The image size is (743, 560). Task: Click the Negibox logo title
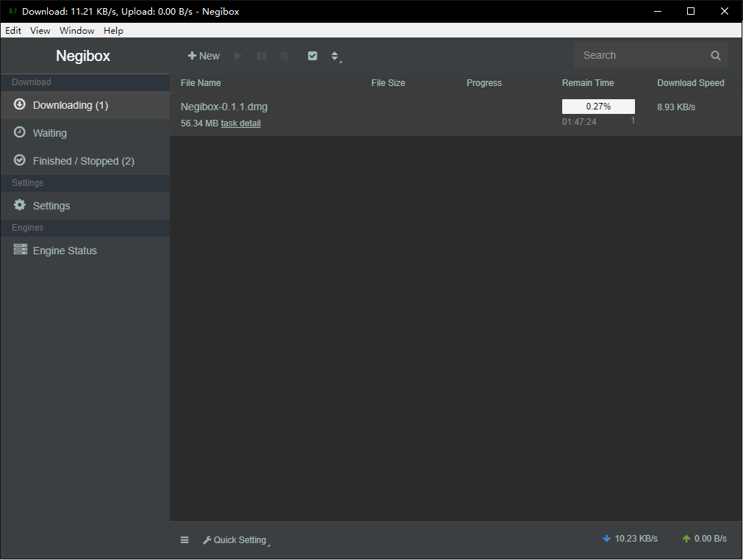coord(83,56)
